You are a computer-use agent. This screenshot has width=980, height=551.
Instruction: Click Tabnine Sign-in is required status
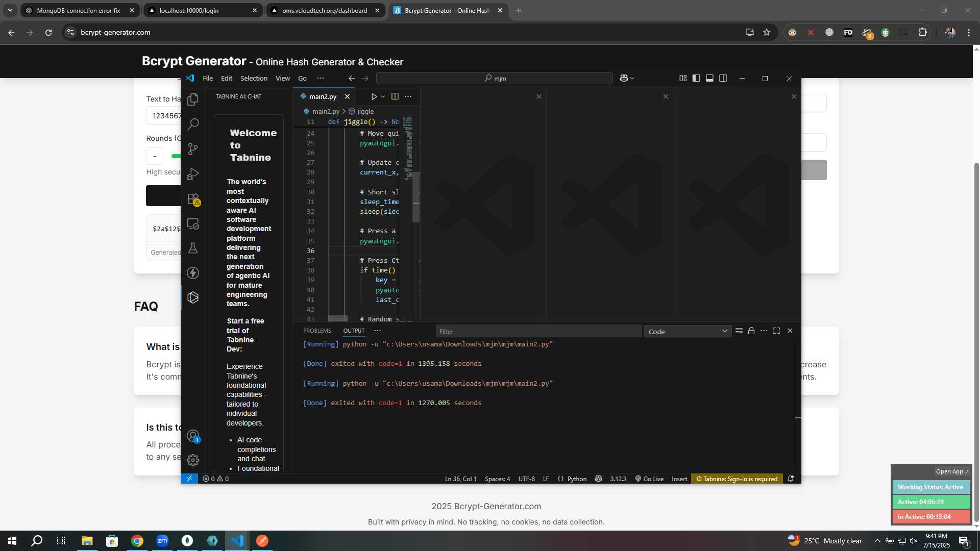737,479
